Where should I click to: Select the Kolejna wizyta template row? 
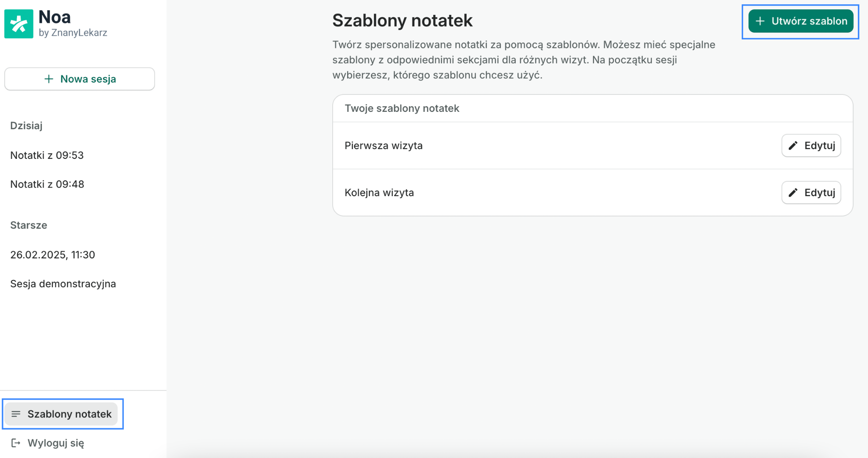click(380, 192)
